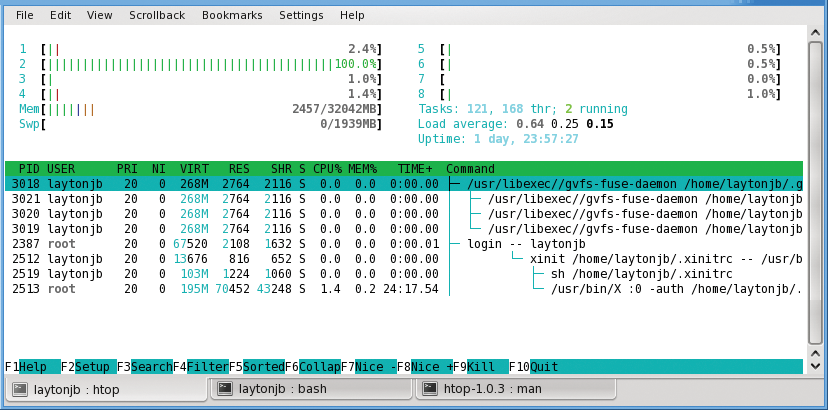
Task: Open the Edit menu
Action: [x=60, y=15]
